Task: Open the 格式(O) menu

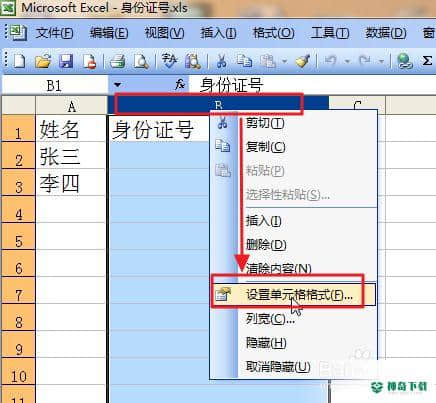Action: (x=273, y=33)
